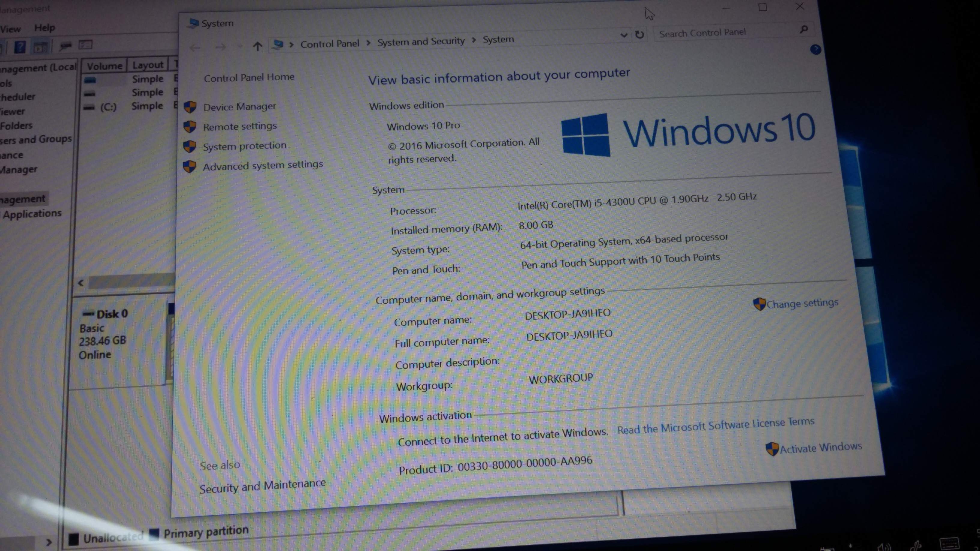Viewport: 980px width, 551px height.
Task: Open Device Manager from the sidebar
Action: 240,107
